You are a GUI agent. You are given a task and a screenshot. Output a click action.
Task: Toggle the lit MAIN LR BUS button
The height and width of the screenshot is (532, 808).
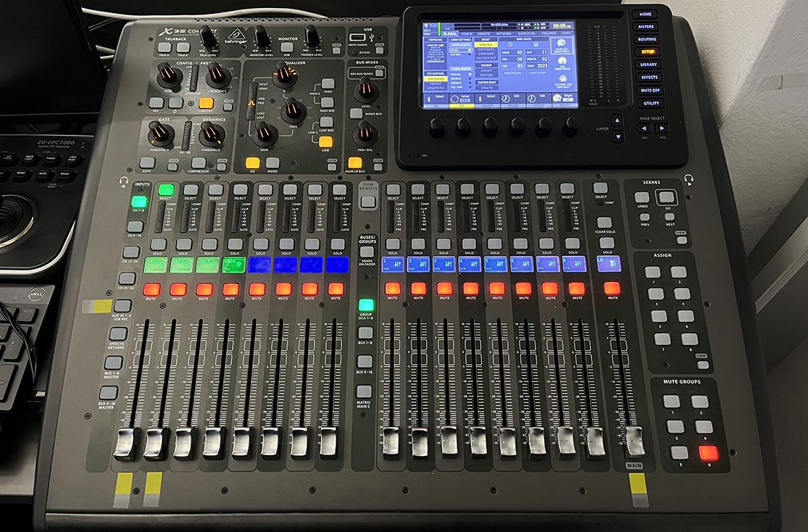pyautogui.click(x=355, y=163)
